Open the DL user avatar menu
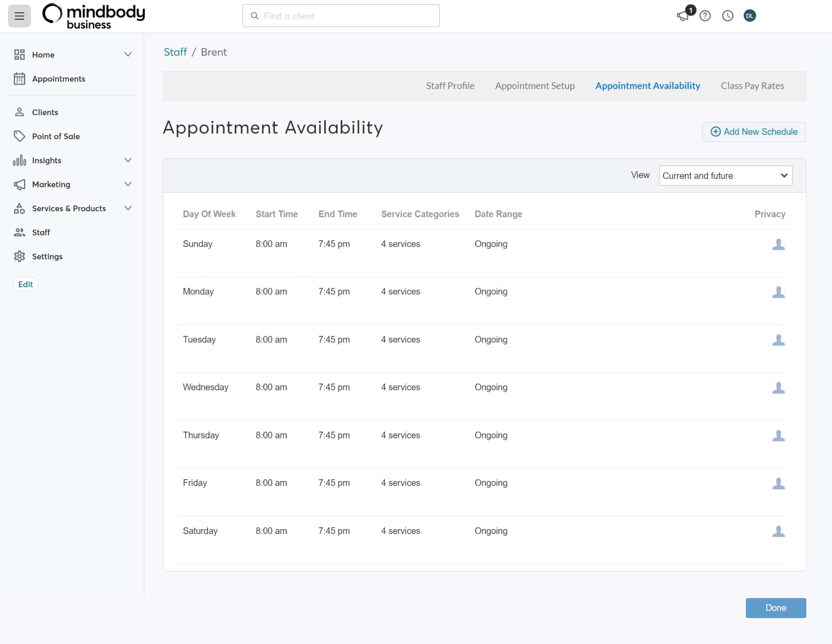Image resolution: width=832 pixels, height=644 pixels. click(x=750, y=16)
